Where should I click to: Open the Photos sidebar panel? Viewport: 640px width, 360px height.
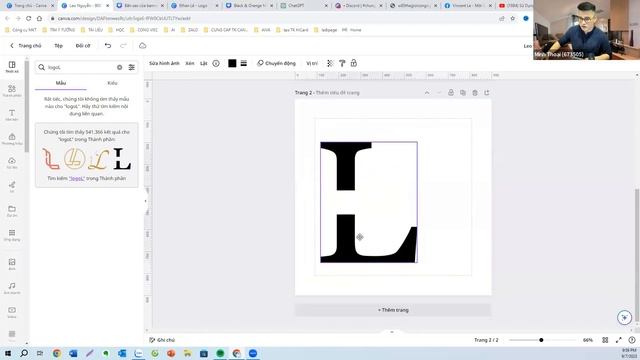pos(12,264)
